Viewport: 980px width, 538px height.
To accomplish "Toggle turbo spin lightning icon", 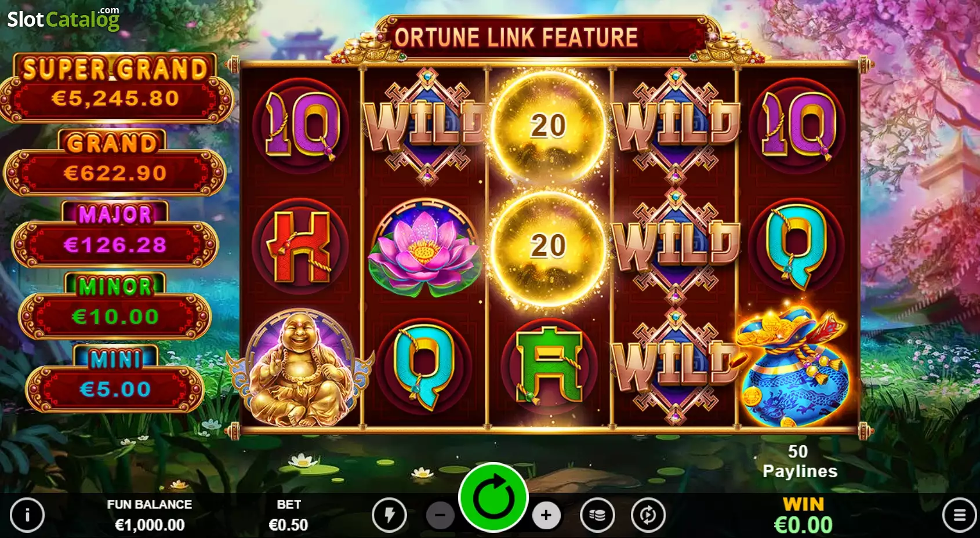I will click(389, 514).
